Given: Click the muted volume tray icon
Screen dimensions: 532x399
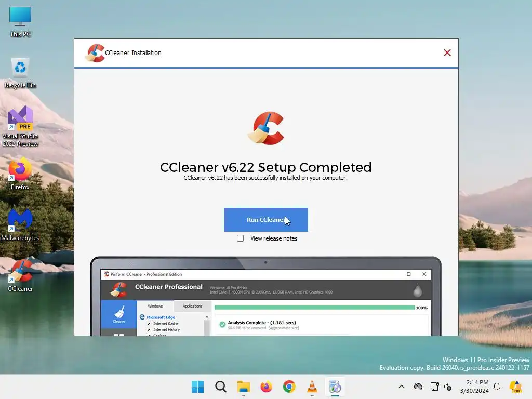Looking at the screenshot, I should [448, 387].
